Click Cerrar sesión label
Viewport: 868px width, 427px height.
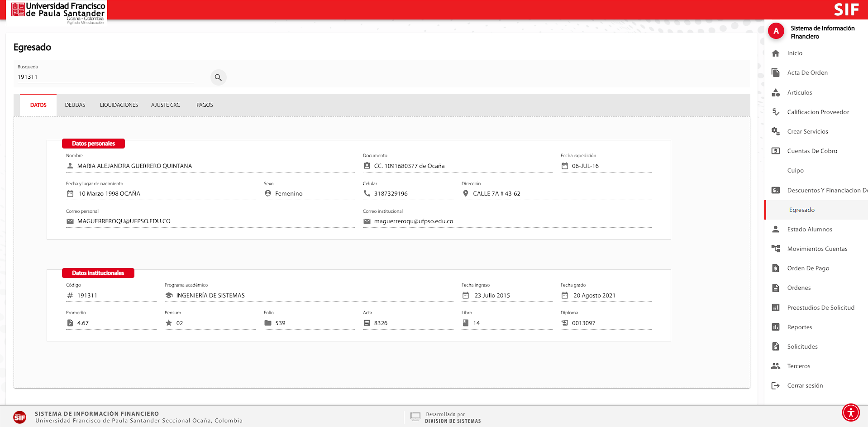coord(805,385)
